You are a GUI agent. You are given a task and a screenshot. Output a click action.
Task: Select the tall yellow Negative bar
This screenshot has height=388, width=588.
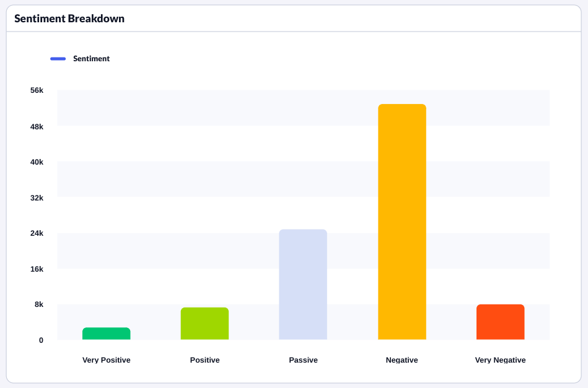tap(402, 222)
